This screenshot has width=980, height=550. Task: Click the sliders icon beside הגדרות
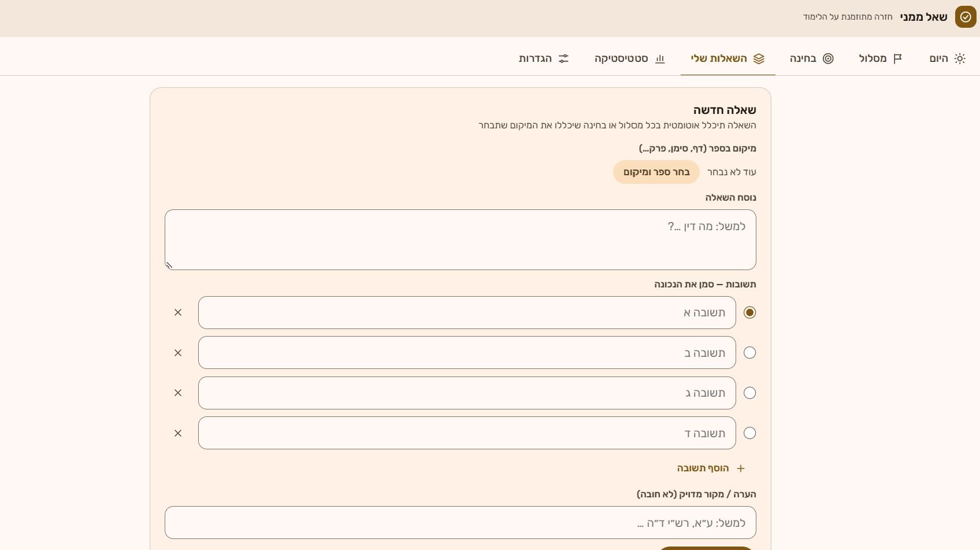click(x=563, y=58)
